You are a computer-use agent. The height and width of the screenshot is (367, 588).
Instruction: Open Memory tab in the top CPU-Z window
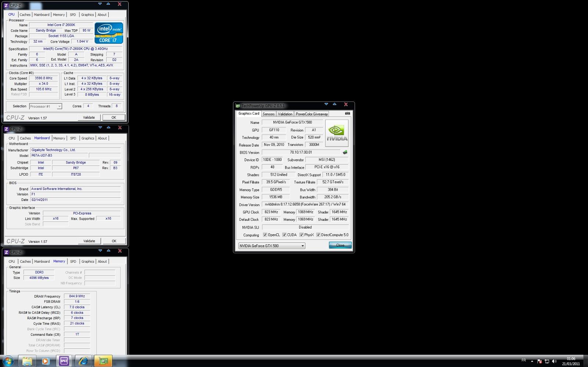(59, 15)
